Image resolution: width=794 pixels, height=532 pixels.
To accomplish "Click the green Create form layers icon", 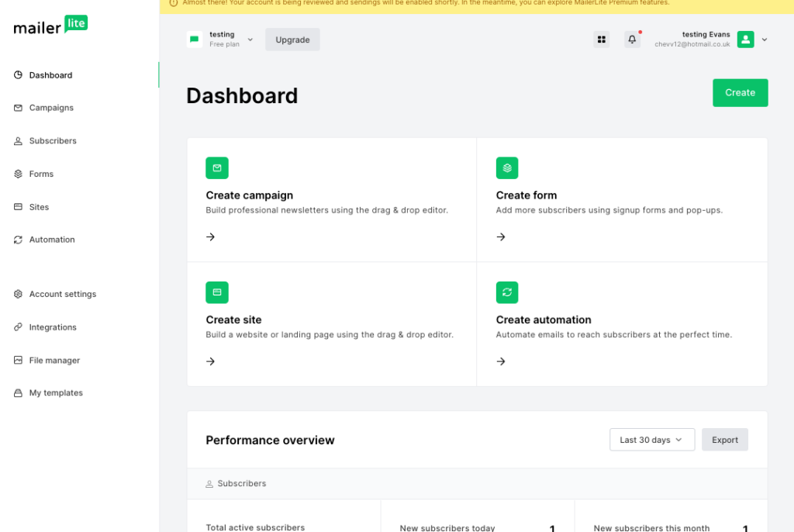I will (507, 168).
